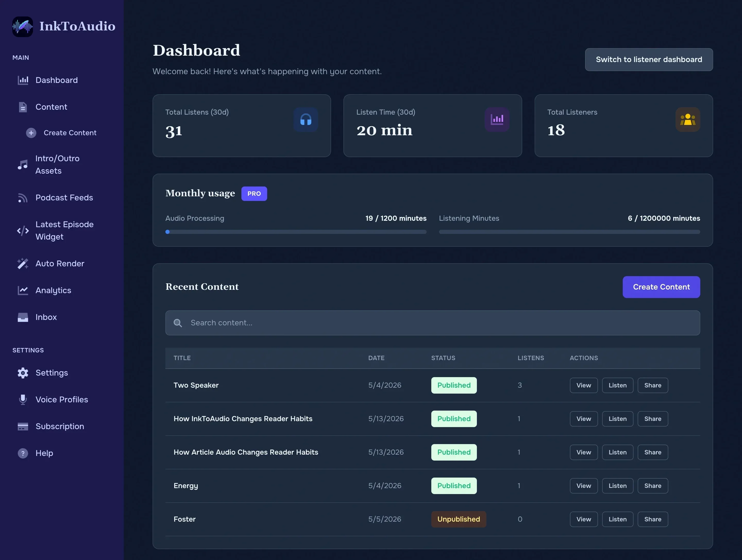
Task: Click the headphones icon in Total Listens card
Action: 306,120
